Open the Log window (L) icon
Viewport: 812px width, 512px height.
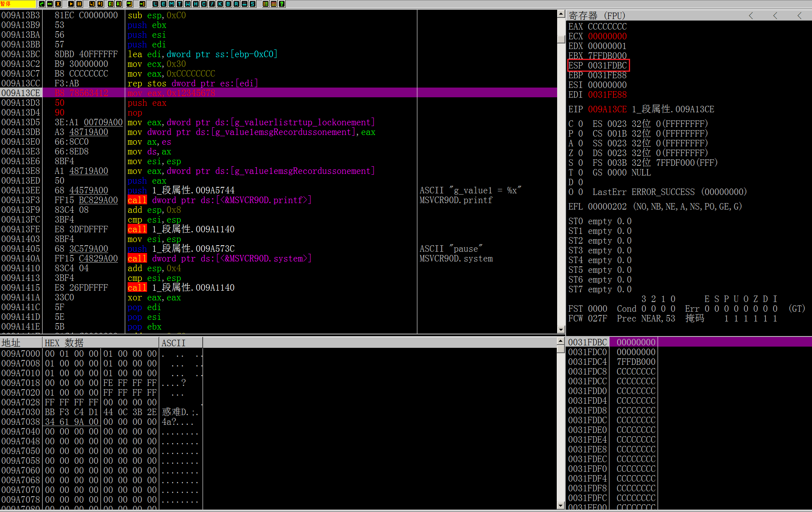156,4
